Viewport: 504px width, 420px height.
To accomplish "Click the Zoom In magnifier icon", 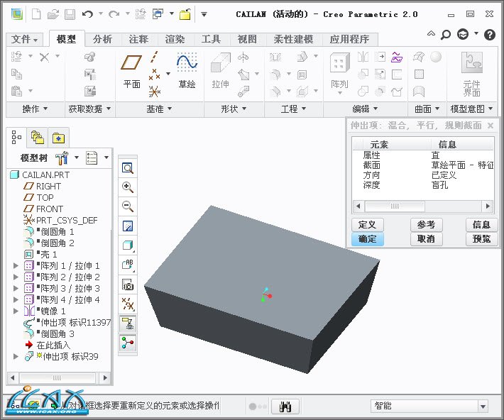I will tap(128, 187).
